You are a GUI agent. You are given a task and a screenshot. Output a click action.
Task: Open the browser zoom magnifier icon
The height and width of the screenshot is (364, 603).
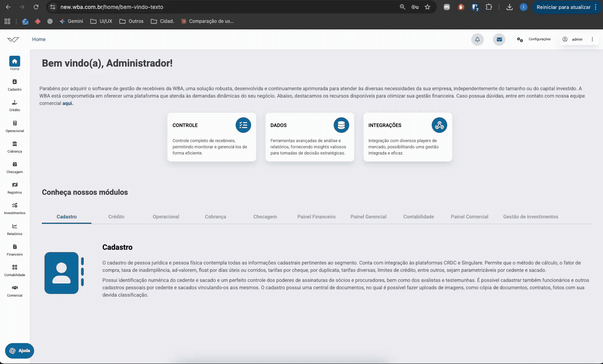click(403, 7)
